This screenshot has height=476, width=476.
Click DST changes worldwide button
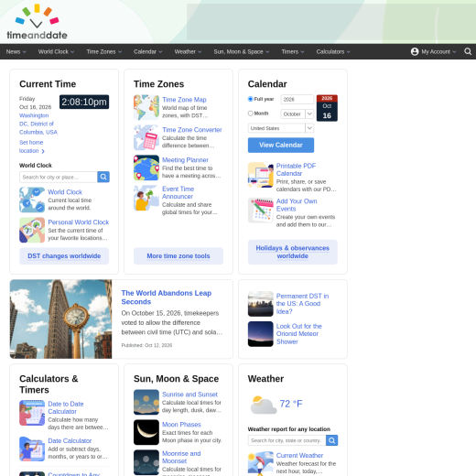click(64, 256)
